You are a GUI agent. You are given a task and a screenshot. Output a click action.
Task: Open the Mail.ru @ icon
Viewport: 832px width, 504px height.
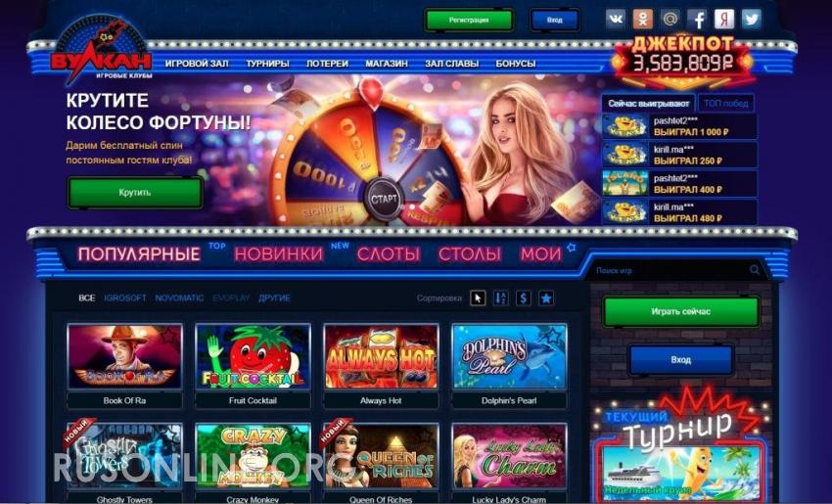(670, 20)
